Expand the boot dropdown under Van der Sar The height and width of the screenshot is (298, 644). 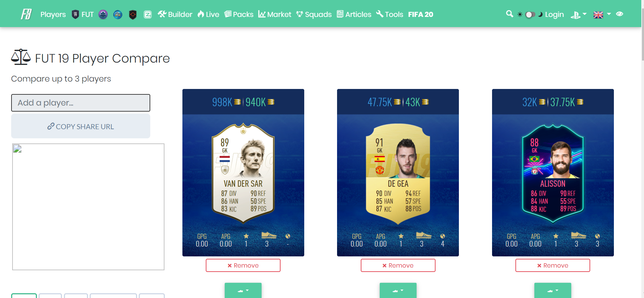(x=243, y=291)
